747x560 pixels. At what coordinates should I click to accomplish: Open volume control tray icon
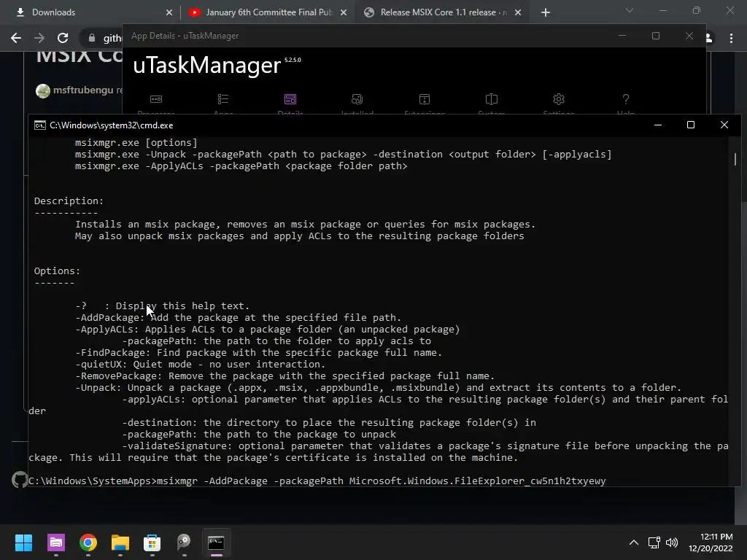coord(672,542)
